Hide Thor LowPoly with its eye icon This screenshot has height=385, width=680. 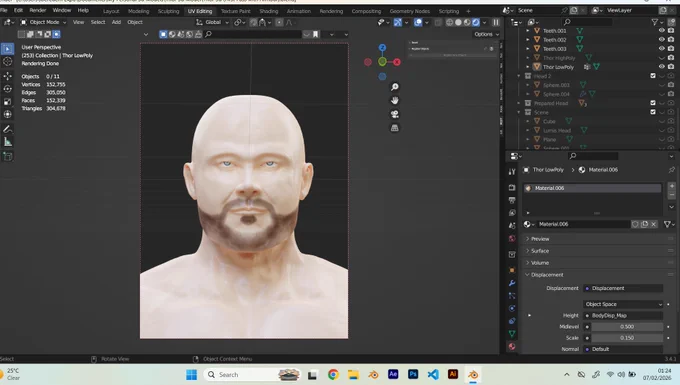[662, 67]
